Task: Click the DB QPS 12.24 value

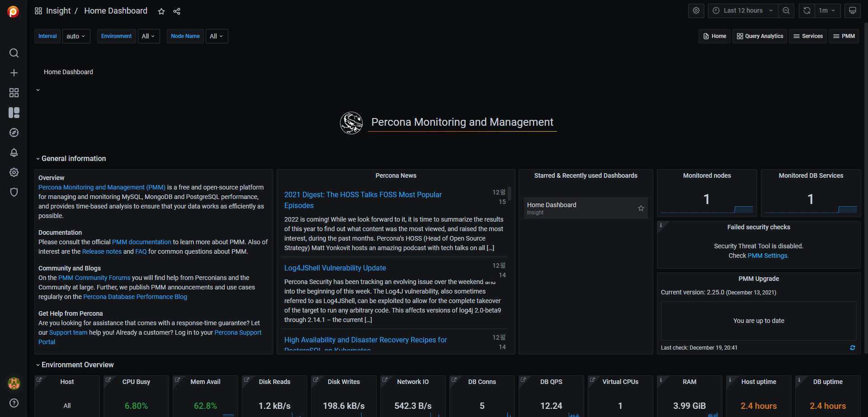Action: click(x=551, y=406)
